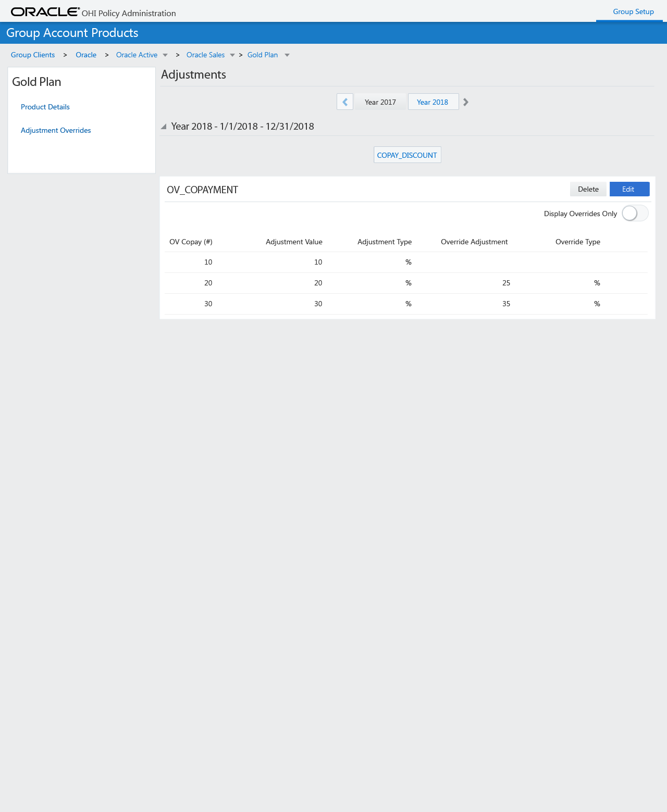Select the COPAY_DISCOUNT tab
This screenshot has width=667, height=812.
(407, 155)
